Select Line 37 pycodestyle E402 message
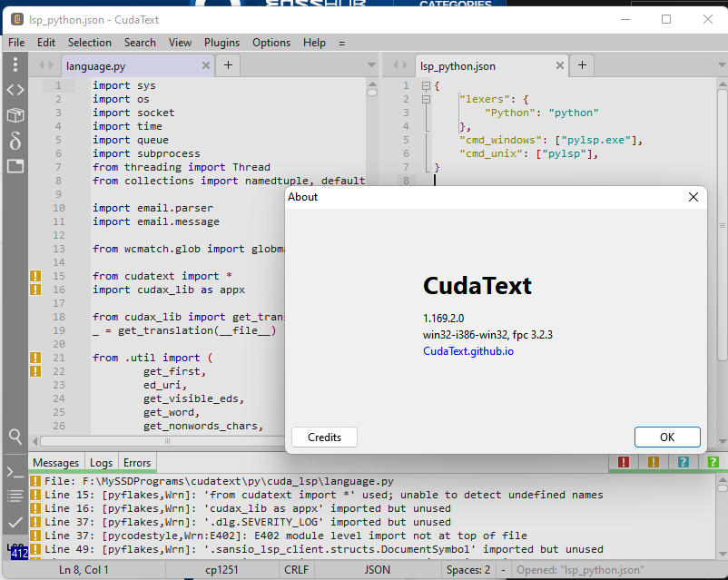The image size is (728, 580). (x=286, y=536)
